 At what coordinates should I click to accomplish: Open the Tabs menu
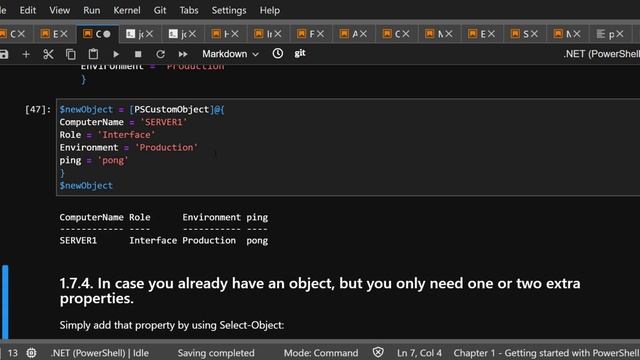(x=189, y=10)
